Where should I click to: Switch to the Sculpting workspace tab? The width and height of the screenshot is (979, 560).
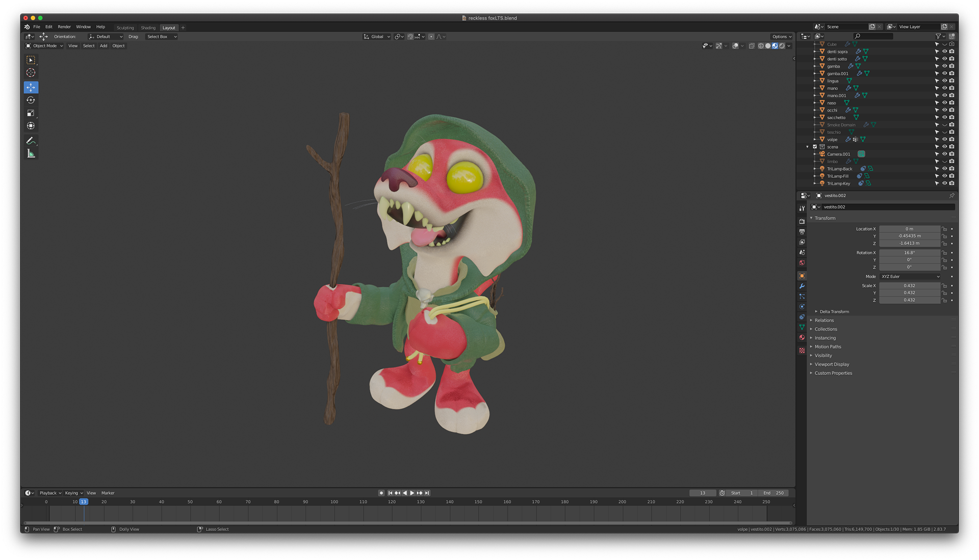point(125,28)
